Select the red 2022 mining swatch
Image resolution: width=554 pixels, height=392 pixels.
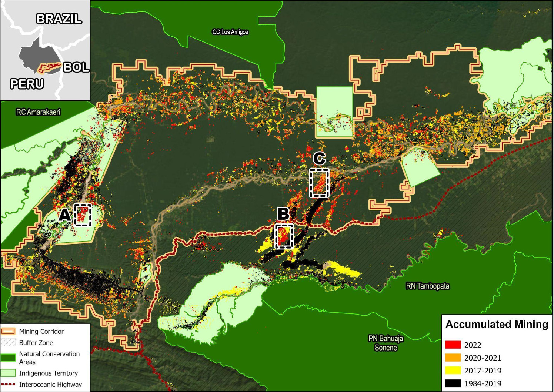[453, 345]
